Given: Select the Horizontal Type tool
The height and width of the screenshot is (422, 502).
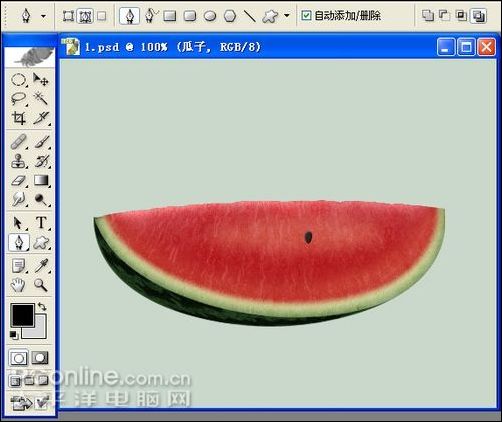Looking at the screenshot, I should (41, 223).
